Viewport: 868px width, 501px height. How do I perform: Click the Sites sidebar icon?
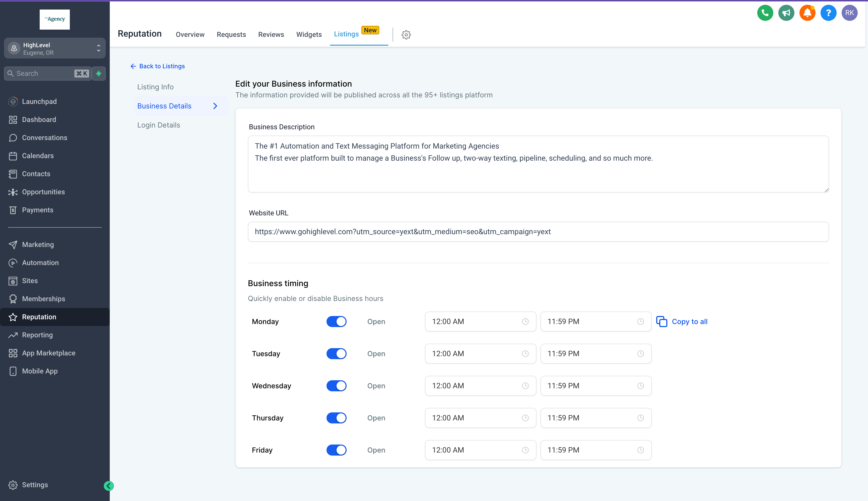[13, 281]
